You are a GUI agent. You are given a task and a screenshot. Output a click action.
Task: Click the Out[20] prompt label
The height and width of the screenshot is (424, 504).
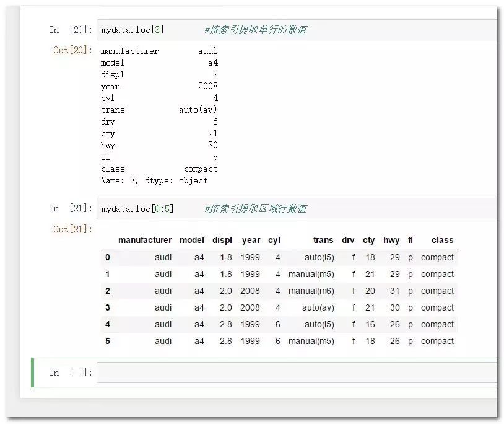pos(72,50)
